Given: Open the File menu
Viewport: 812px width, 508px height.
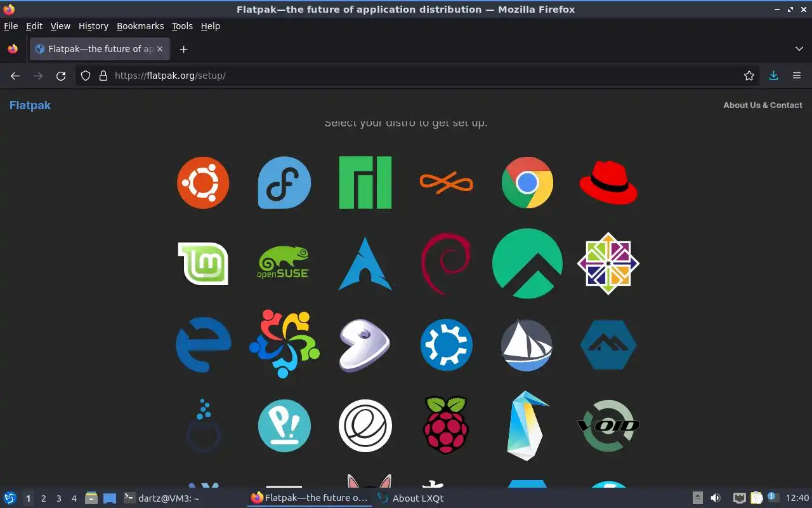Looking at the screenshot, I should [11, 26].
